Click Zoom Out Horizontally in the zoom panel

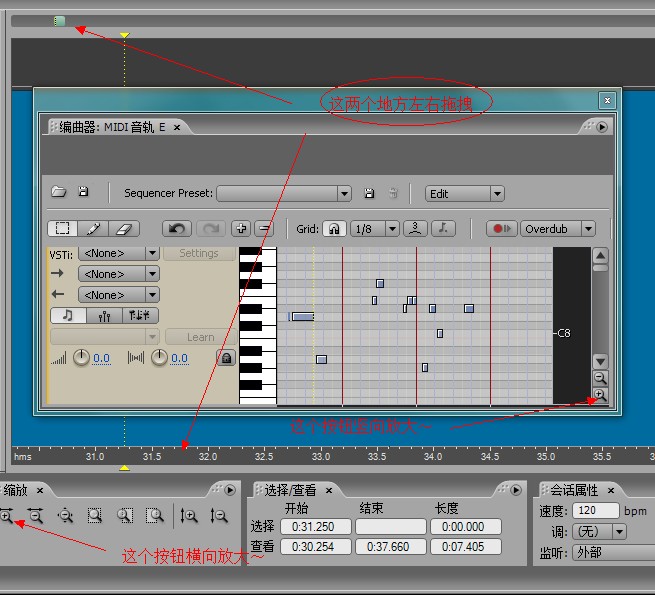(x=36, y=516)
